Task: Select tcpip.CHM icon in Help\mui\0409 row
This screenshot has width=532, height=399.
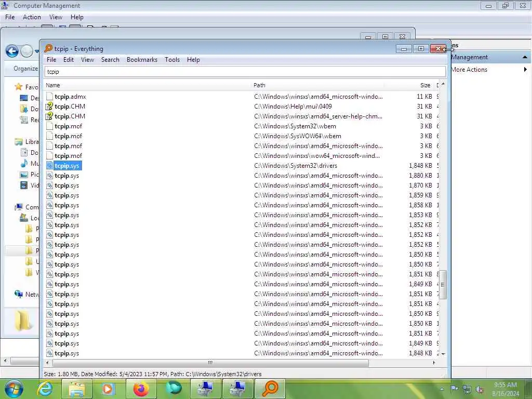Action: [x=49, y=107]
